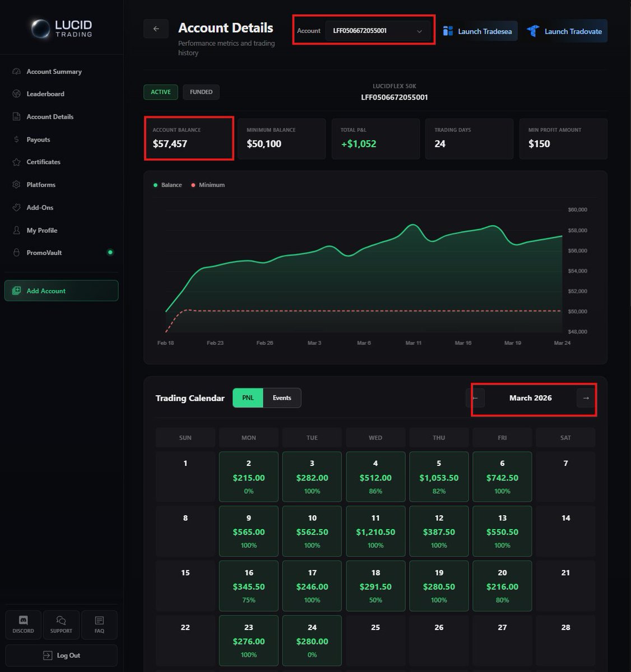This screenshot has width=631, height=672.
Task: Click the Account Summary gauge icon
Action: coord(16,72)
